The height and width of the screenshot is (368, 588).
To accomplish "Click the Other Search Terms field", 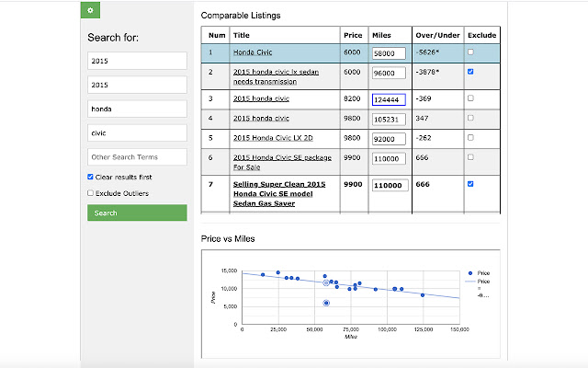I will click(137, 157).
